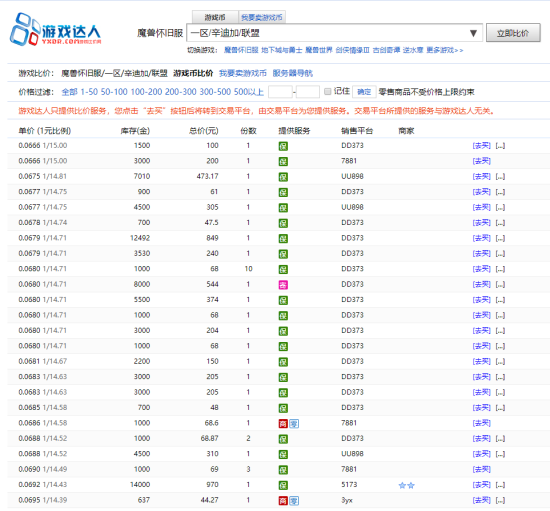
Task: Switch game to 地下城与勇士
Action: (x=282, y=50)
